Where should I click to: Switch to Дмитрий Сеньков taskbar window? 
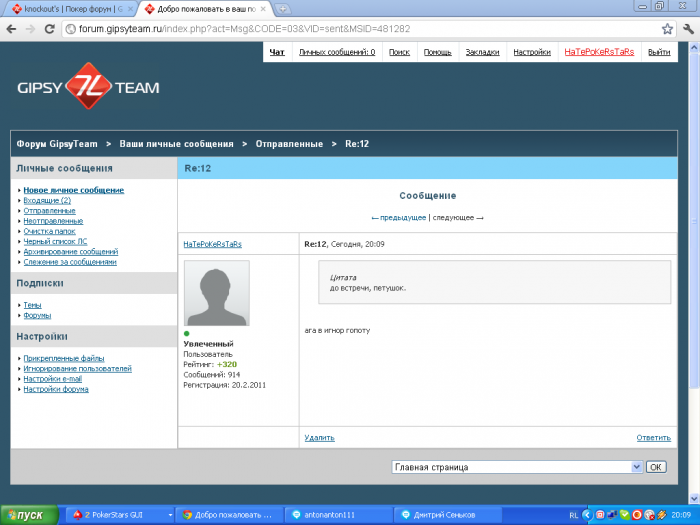click(448, 515)
